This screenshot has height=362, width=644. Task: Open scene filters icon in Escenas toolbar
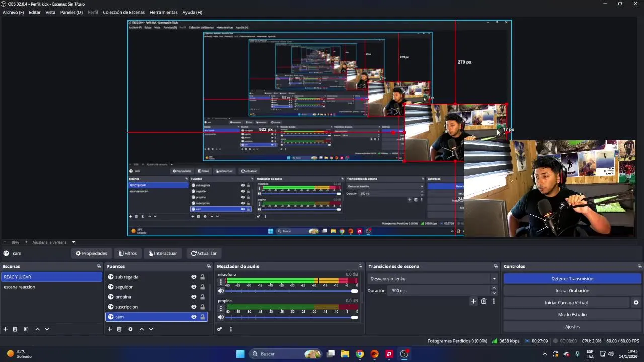(x=26, y=329)
